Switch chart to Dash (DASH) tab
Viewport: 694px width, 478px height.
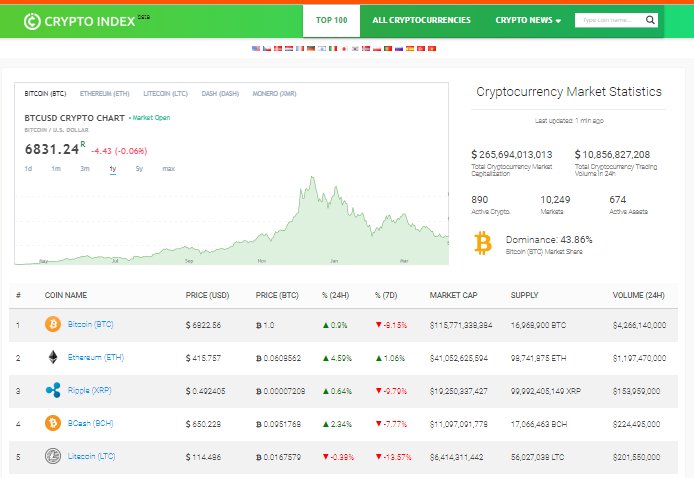pyautogui.click(x=220, y=94)
